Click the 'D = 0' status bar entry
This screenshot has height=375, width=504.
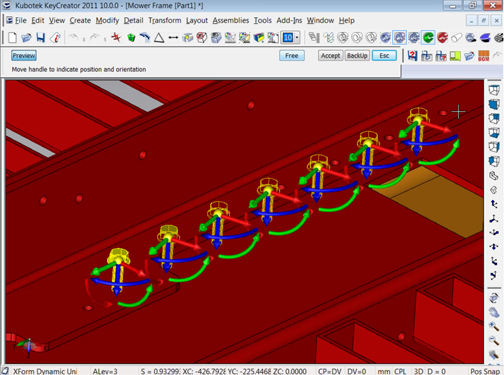coord(436,371)
